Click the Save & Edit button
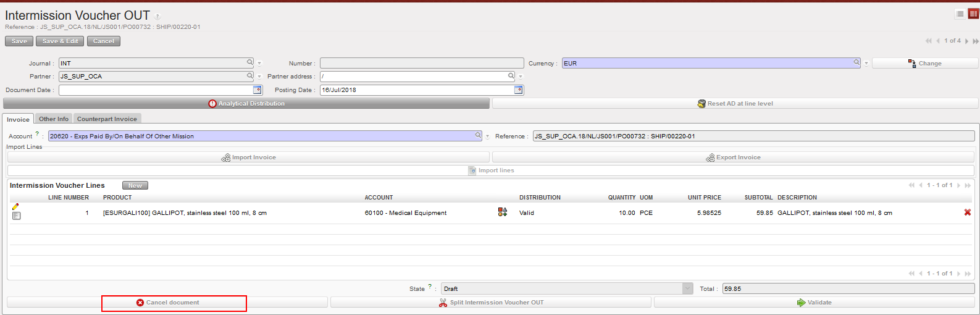The image size is (980, 315). (x=60, y=41)
